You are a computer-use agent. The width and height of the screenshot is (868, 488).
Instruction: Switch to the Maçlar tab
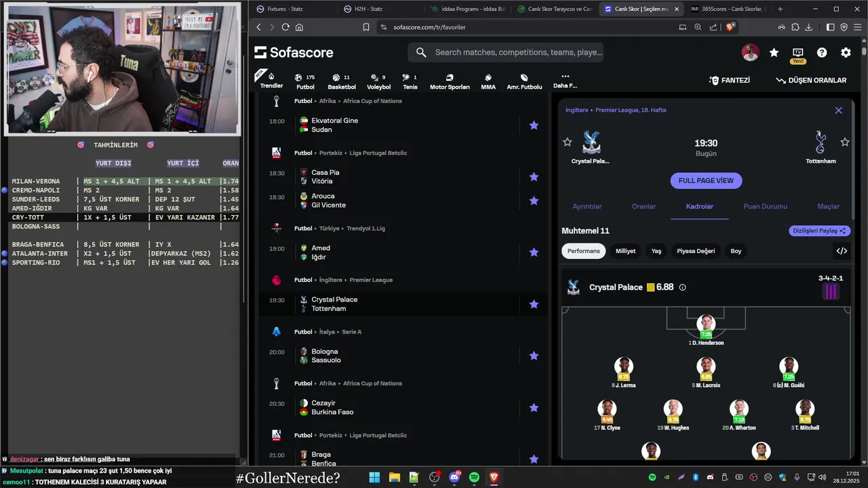(828, 206)
